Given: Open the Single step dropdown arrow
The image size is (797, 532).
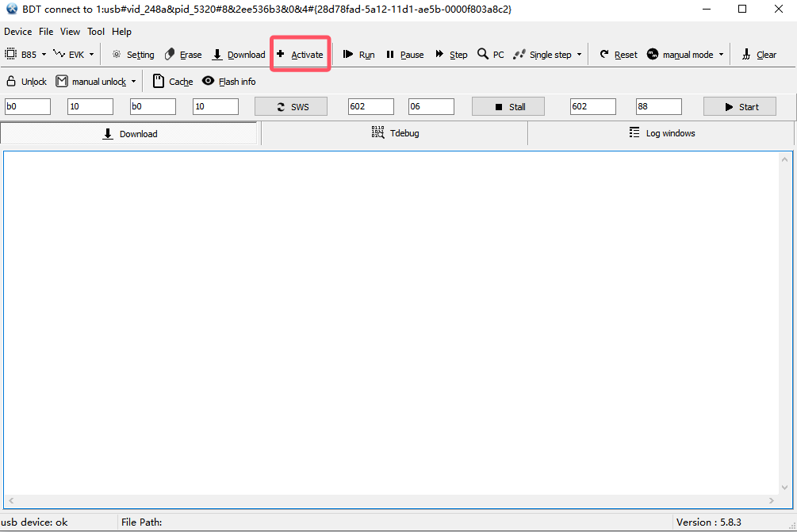Looking at the screenshot, I should [x=579, y=55].
